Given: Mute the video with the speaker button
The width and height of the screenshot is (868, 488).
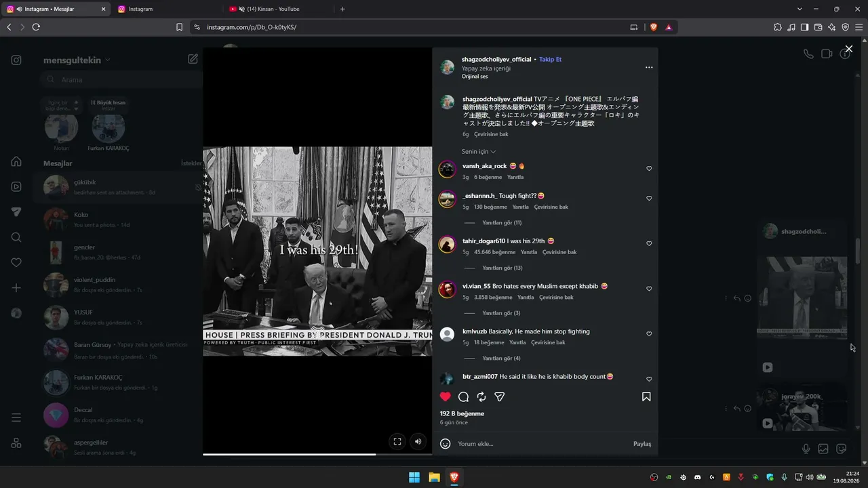Looking at the screenshot, I should (418, 441).
